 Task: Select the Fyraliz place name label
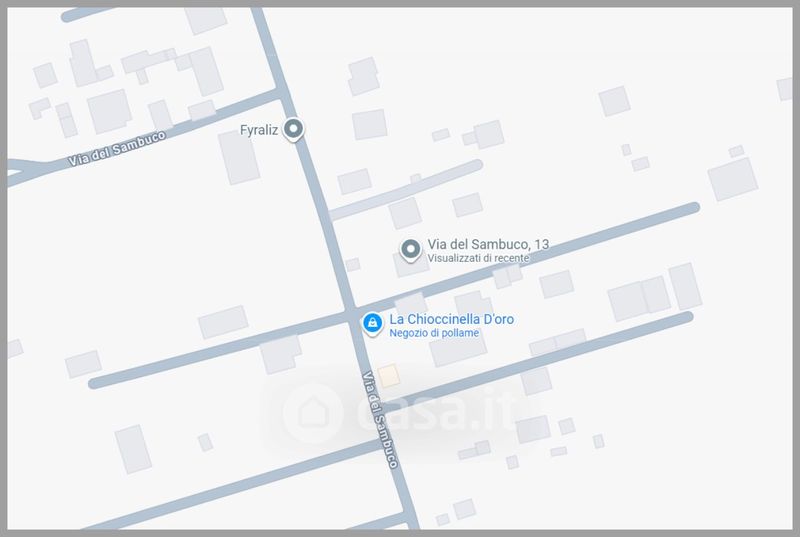[259, 130]
